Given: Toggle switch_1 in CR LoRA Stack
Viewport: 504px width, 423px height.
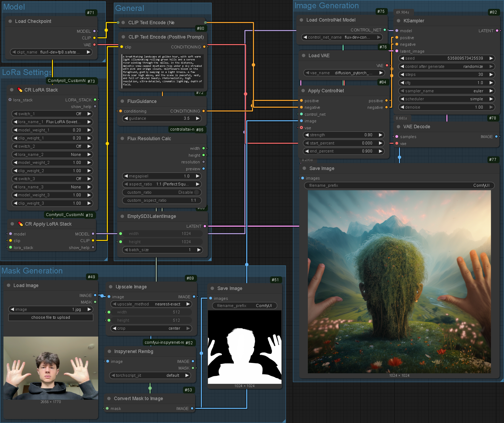Looking at the screenshot, I should point(52,114).
